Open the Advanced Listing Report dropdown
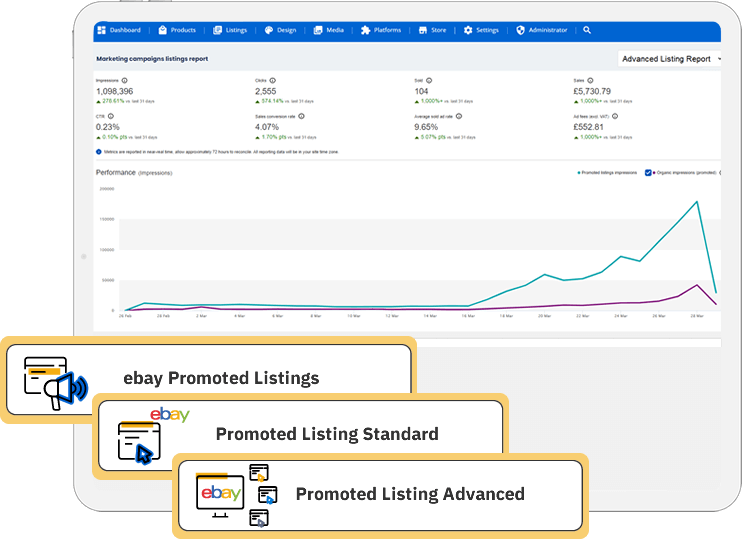Image resolution: width=742 pixels, height=539 pixels. click(670, 59)
